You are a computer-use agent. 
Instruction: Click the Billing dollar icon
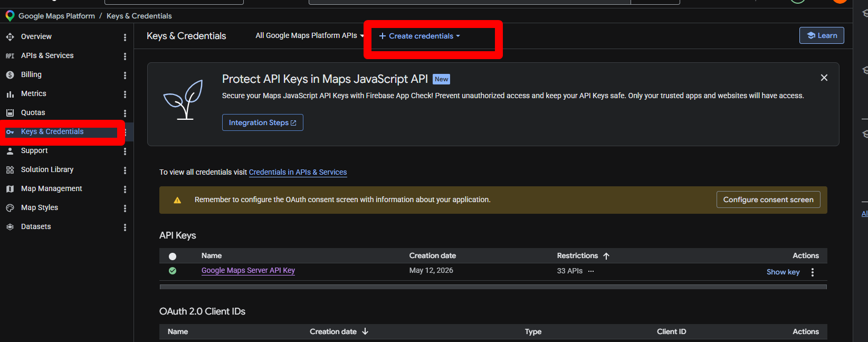click(10, 75)
